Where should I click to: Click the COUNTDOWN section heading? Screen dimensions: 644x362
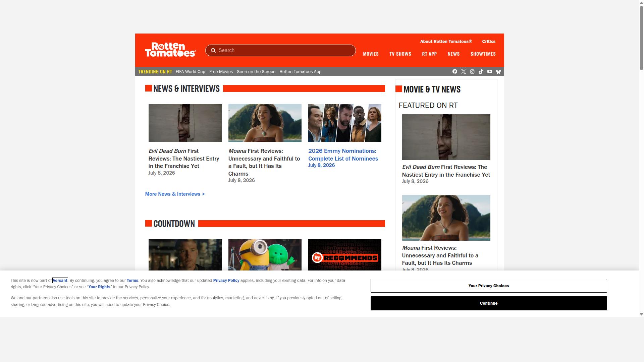[174, 224]
